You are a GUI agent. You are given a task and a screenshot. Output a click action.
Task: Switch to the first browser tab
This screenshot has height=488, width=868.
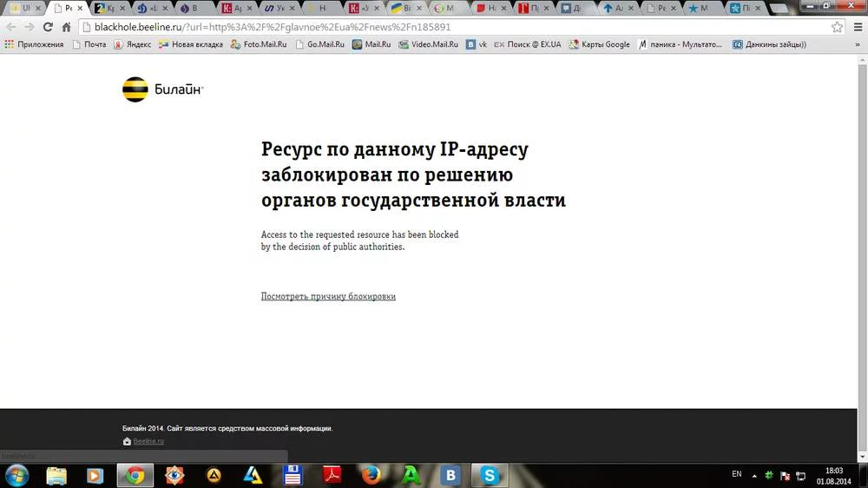click(26, 9)
